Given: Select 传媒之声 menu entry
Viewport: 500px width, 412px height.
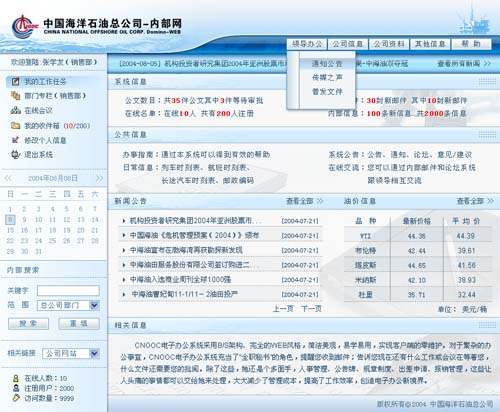Looking at the screenshot, I should (327, 77).
